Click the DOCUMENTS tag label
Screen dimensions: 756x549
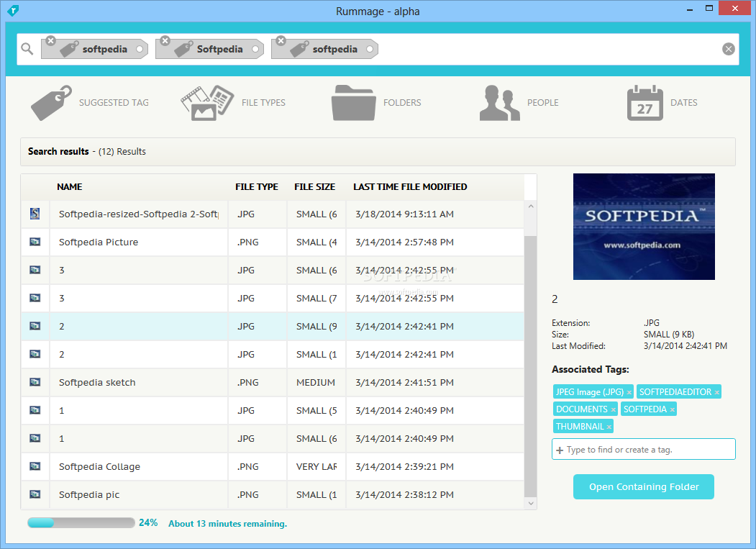581,409
